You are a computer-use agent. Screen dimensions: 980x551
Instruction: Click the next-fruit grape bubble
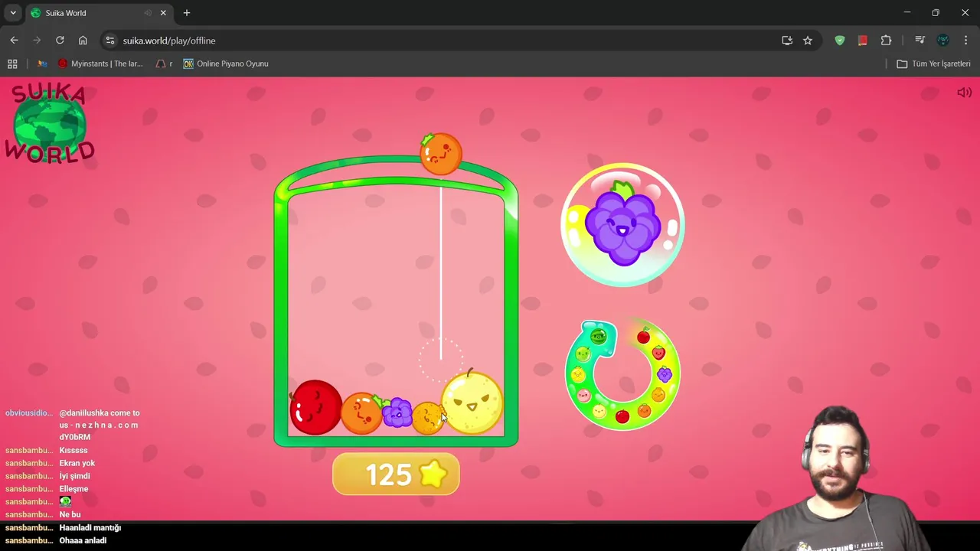(622, 224)
